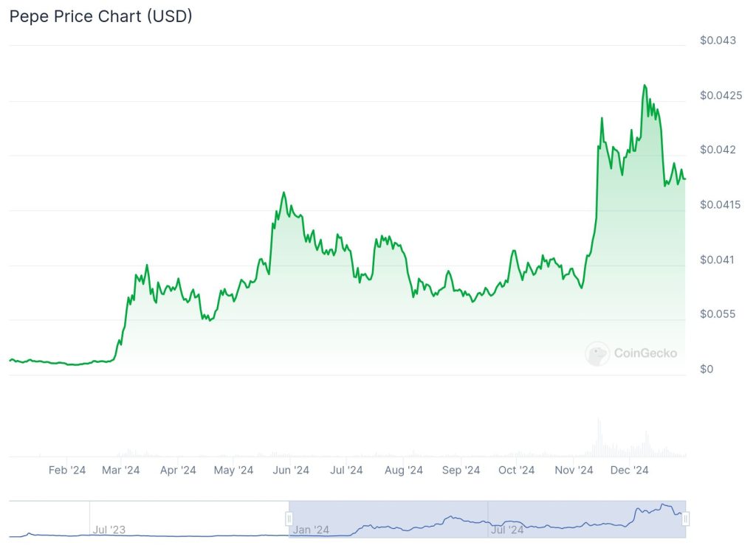Click the tallest volume bar in November
The height and width of the screenshot is (551, 756).
(599, 437)
